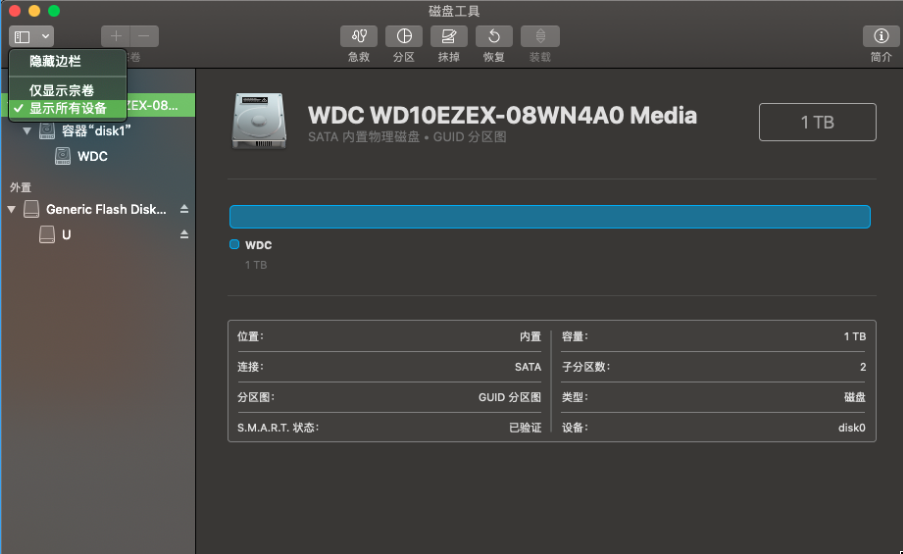Select the WDC volume in the sidebar
The width and height of the screenshot is (903, 554).
(92, 157)
